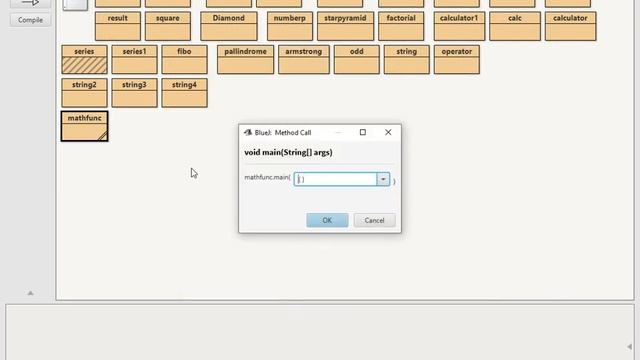
Task: Click the inheritance arrow tool button
Action: tap(31, 3)
